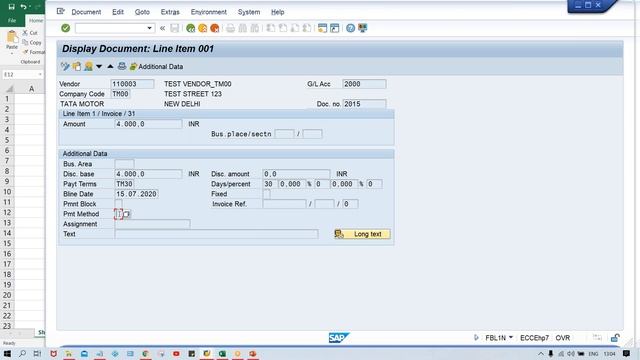The height and width of the screenshot is (360, 640).
Task: Open the Excel icon in taskbar
Action: [x=222, y=353]
